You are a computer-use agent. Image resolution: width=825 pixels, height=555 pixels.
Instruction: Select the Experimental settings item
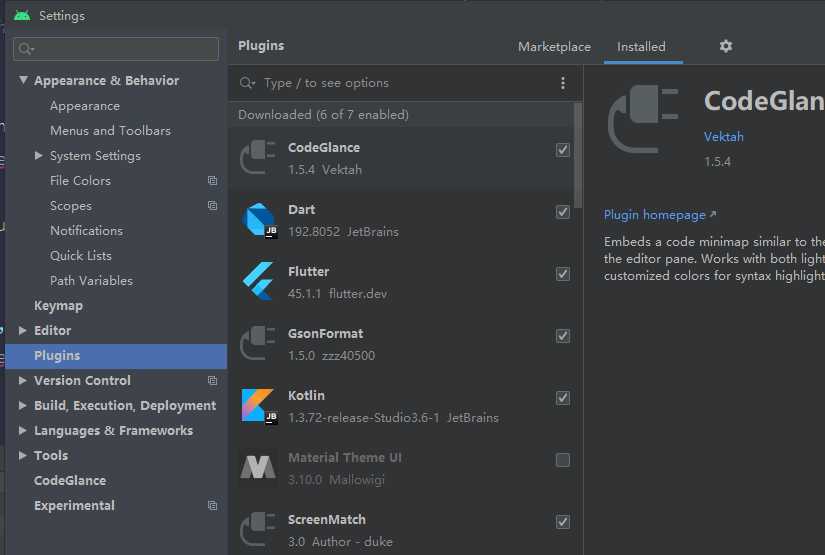point(74,506)
